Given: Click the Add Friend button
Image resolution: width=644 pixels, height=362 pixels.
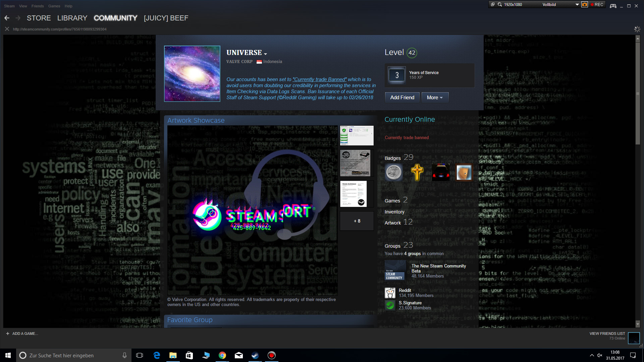Looking at the screenshot, I should pos(402,98).
